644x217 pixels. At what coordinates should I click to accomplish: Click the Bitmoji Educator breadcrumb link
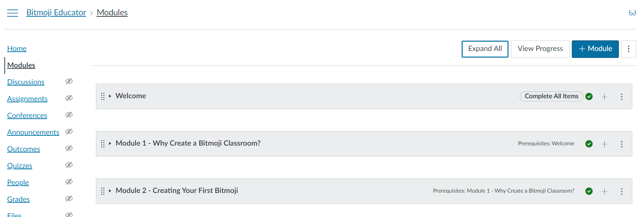point(56,12)
